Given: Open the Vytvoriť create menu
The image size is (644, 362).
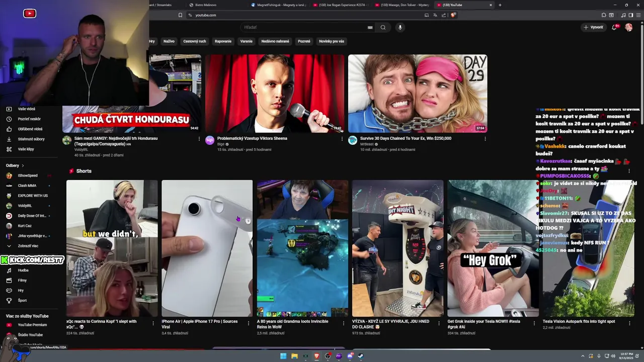Looking at the screenshot, I should click(593, 27).
